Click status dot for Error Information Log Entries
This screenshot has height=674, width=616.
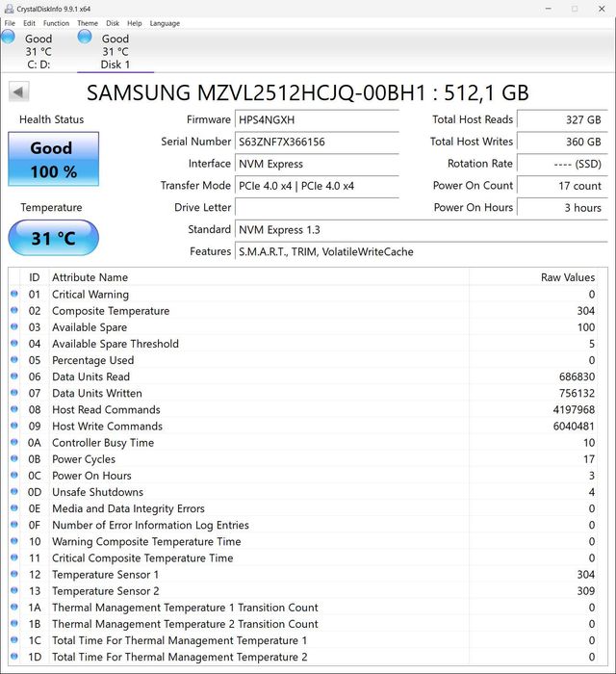tap(14, 525)
